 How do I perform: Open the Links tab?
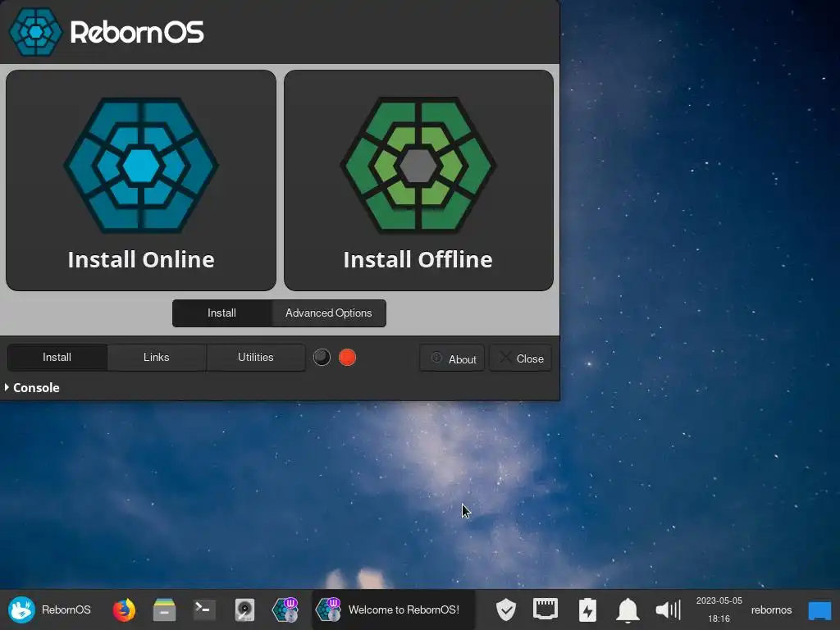point(157,358)
